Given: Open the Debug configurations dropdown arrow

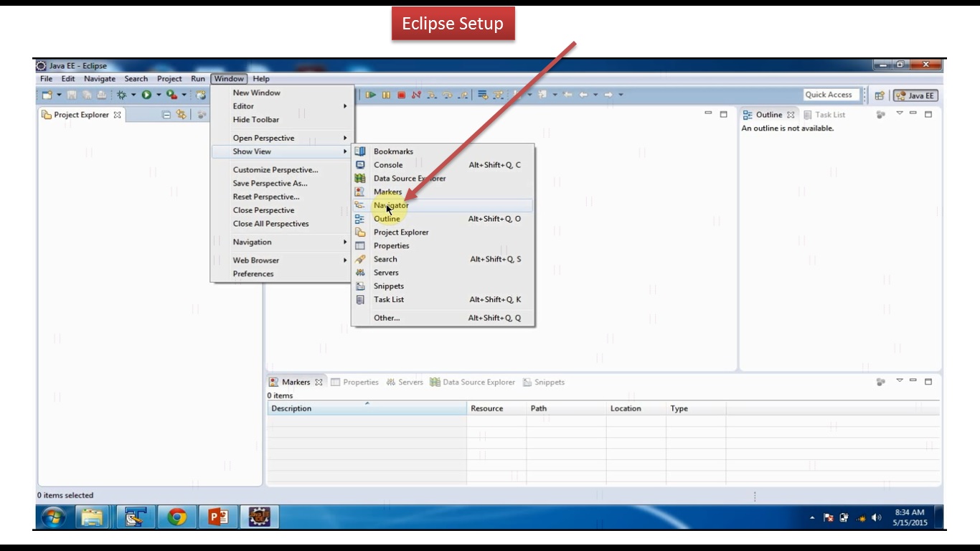Looking at the screenshot, I should point(133,95).
